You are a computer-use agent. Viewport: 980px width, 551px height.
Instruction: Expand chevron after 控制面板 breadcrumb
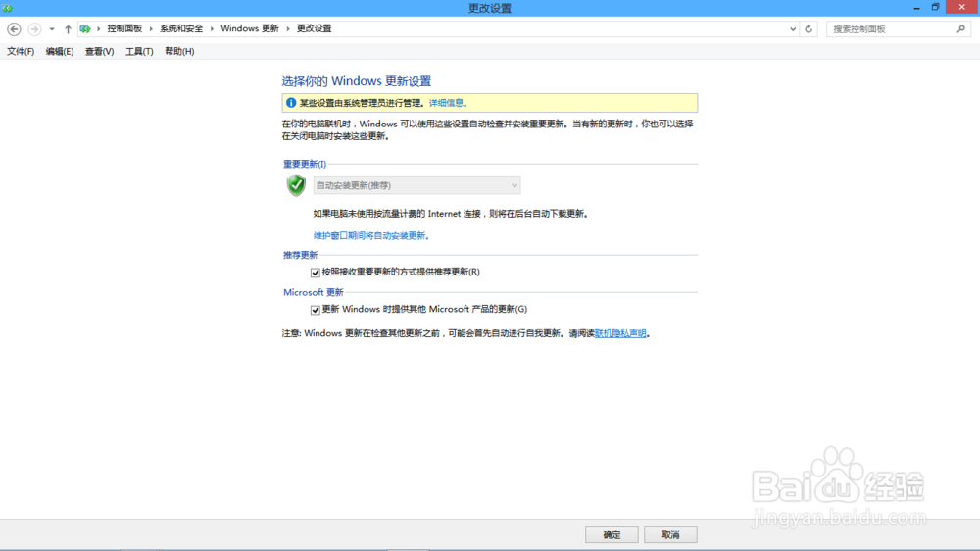(151, 28)
